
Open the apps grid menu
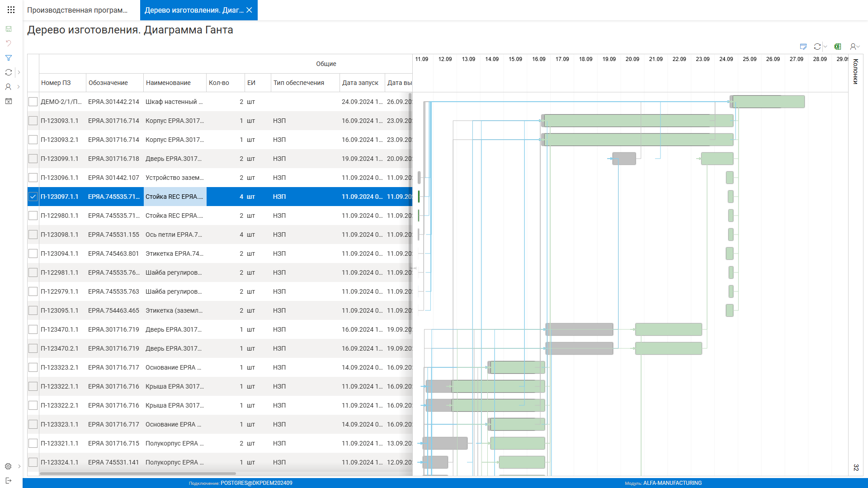click(x=11, y=9)
